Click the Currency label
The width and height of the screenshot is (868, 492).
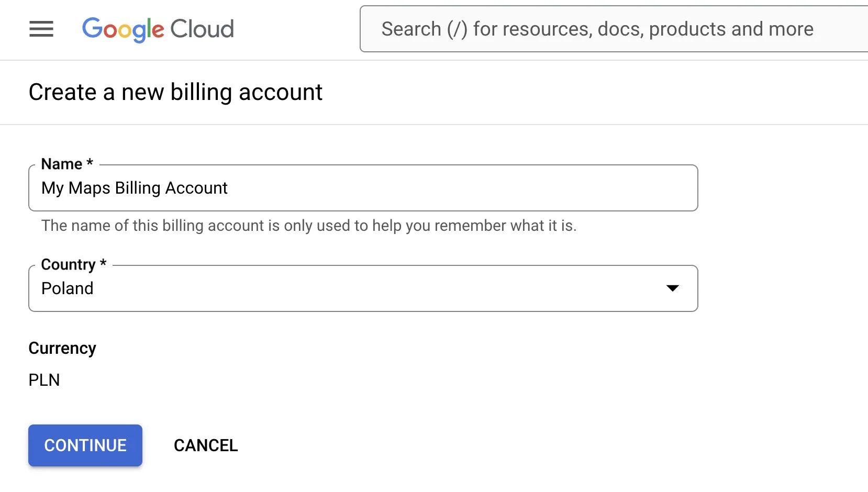click(x=62, y=349)
